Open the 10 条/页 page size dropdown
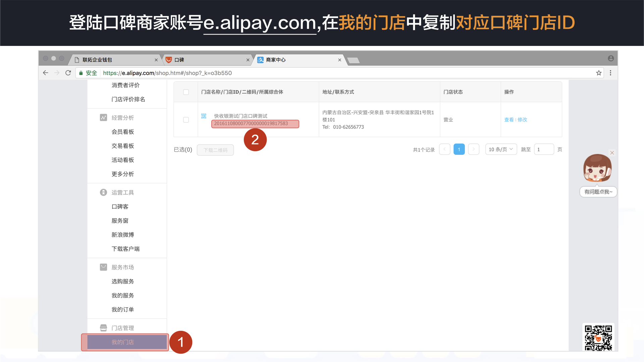644x362 pixels. (501, 149)
